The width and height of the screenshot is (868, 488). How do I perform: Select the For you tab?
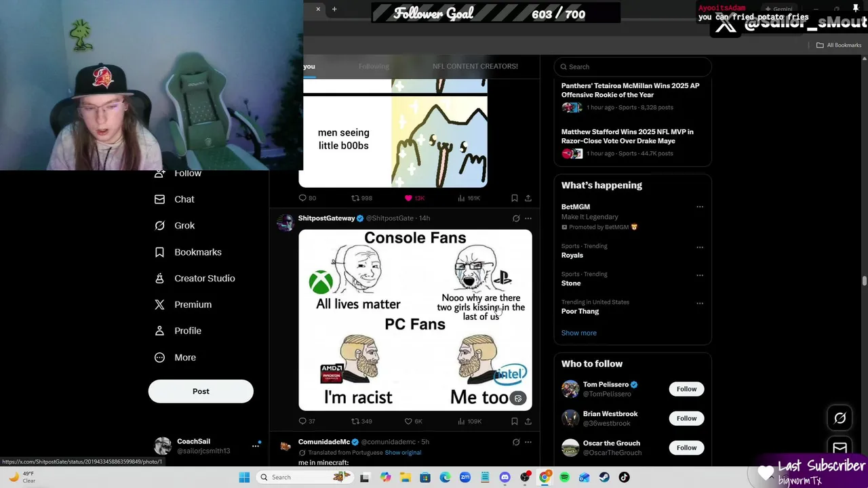(309, 66)
